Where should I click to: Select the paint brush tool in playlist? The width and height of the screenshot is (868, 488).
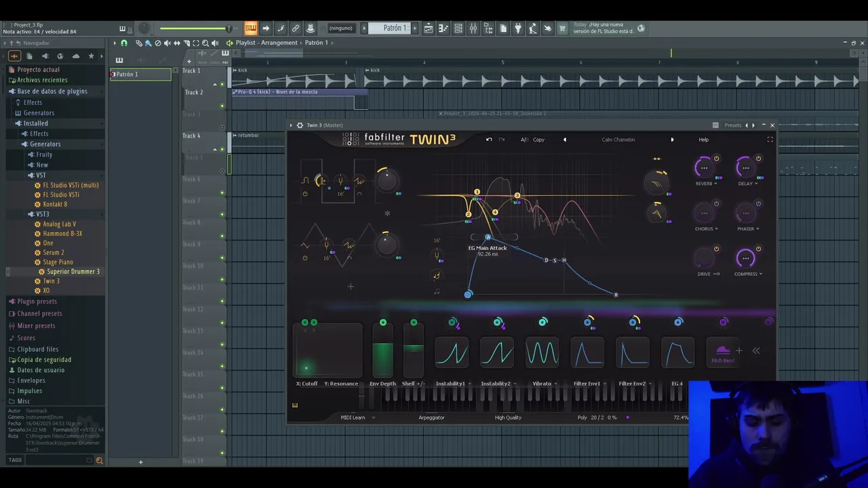[148, 43]
